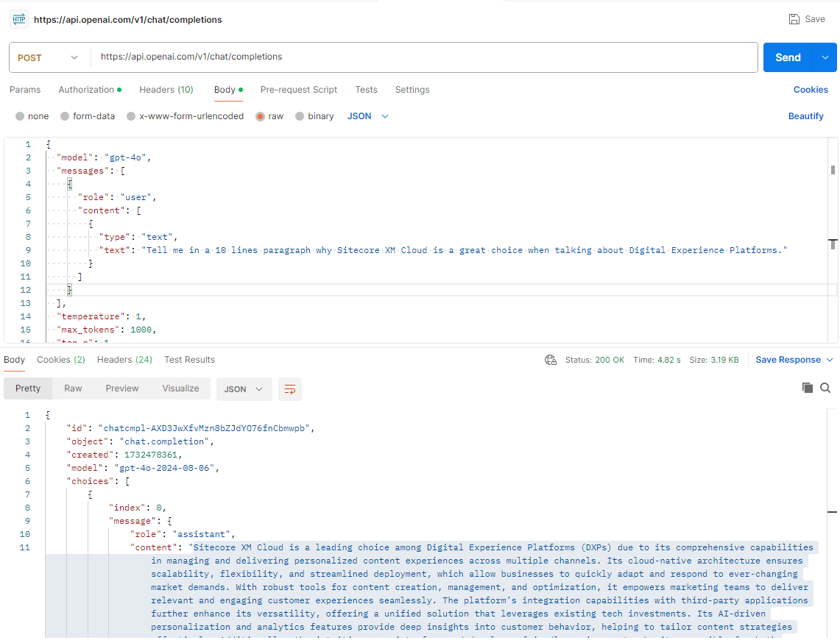The width and height of the screenshot is (840, 643).
Task: Click the request title URL text
Action: [127, 20]
